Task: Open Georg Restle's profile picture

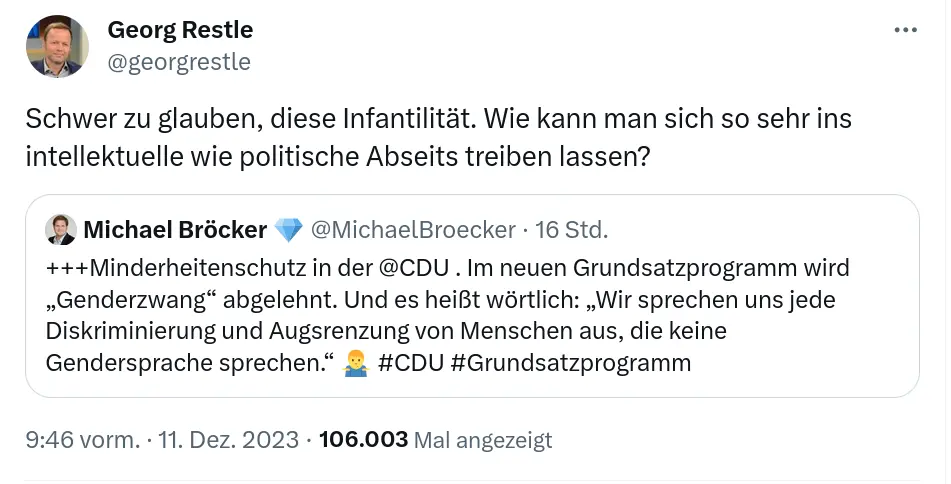Action: pyautogui.click(x=58, y=46)
